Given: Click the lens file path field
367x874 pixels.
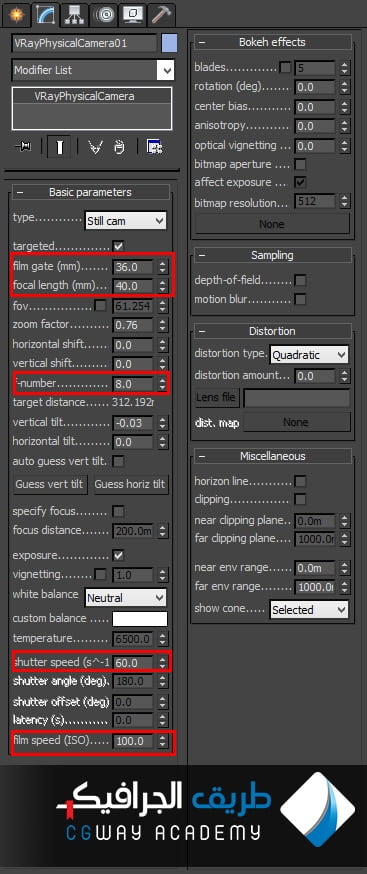Looking at the screenshot, I should pos(297,398).
